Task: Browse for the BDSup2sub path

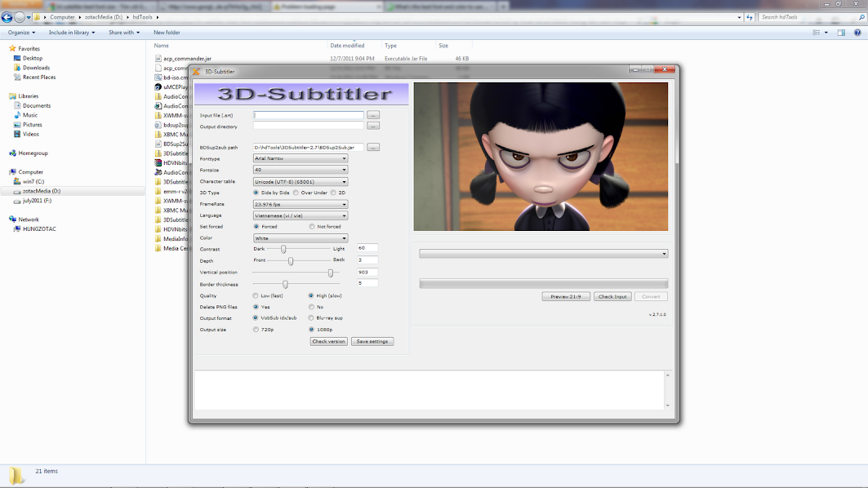Action: click(x=373, y=147)
